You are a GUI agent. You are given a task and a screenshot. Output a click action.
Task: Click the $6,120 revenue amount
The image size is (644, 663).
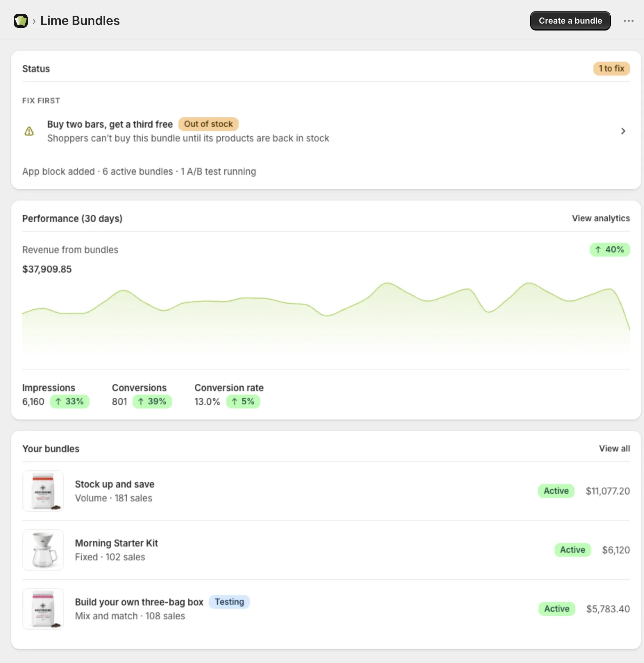tap(616, 550)
